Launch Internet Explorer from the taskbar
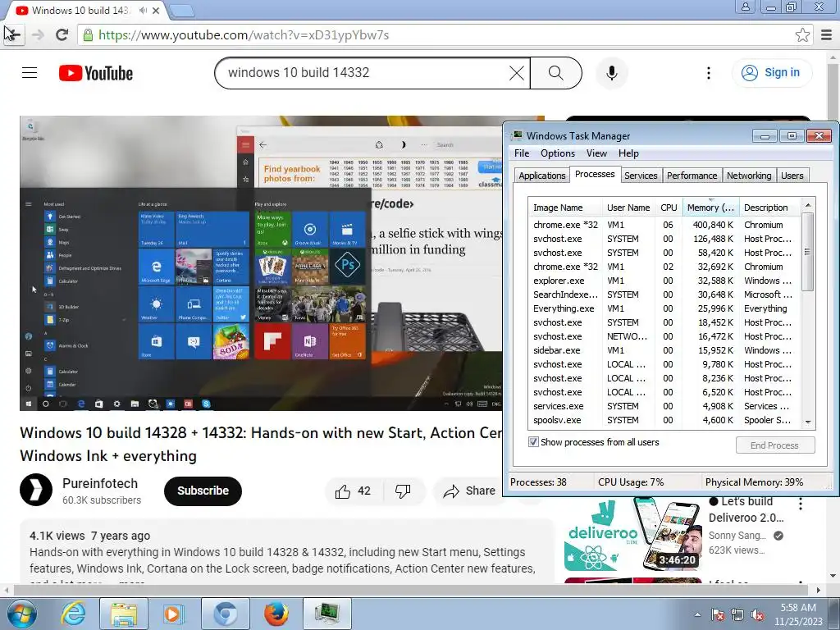The width and height of the screenshot is (840, 630). pyautogui.click(x=73, y=614)
